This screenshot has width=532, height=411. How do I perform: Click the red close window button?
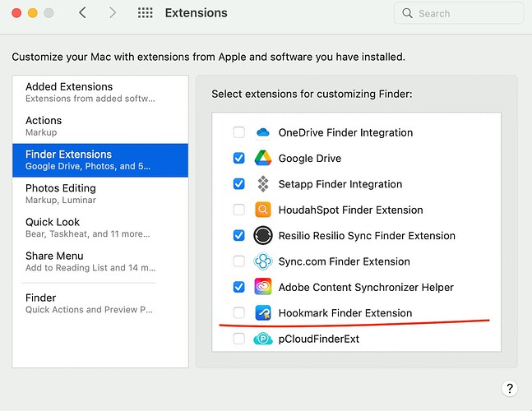click(16, 13)
